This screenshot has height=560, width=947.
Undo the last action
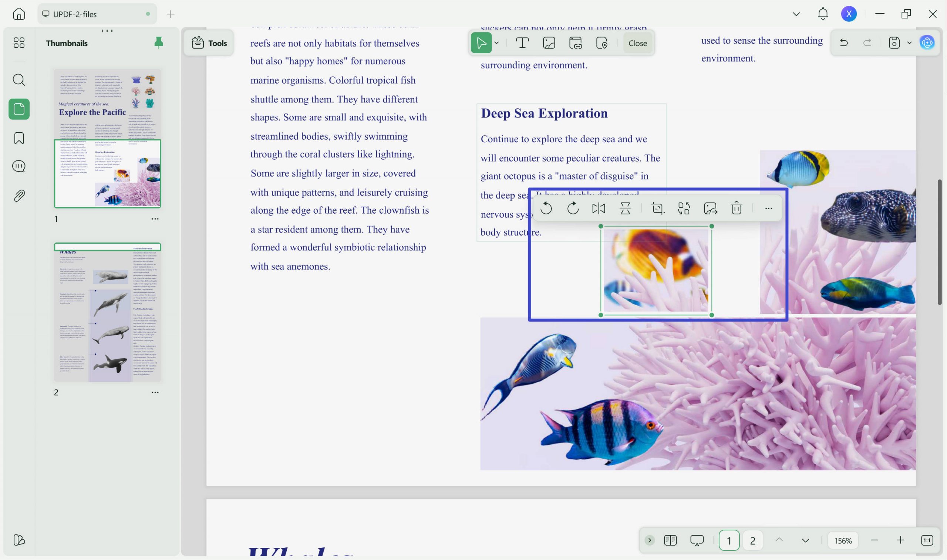(843, 43)
